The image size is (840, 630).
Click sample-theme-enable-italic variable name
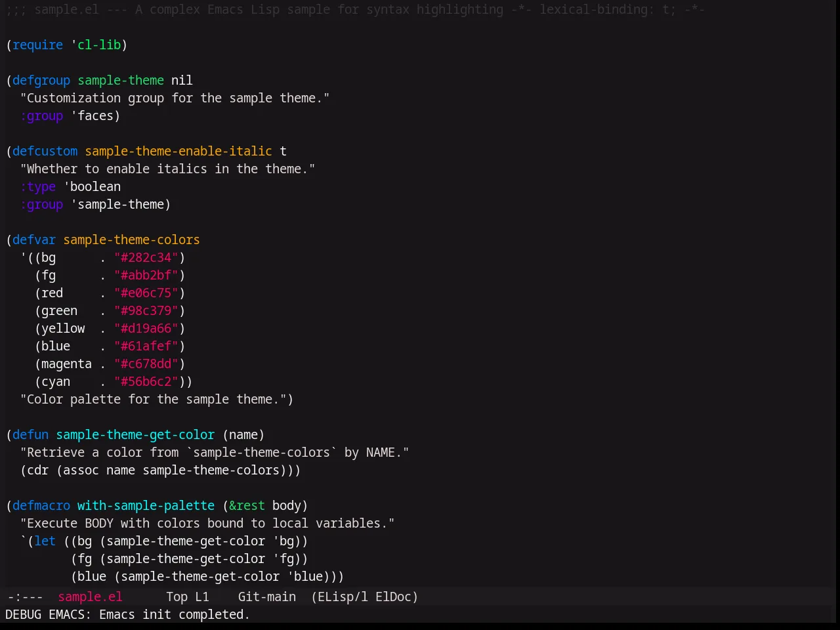pos(178,151)
